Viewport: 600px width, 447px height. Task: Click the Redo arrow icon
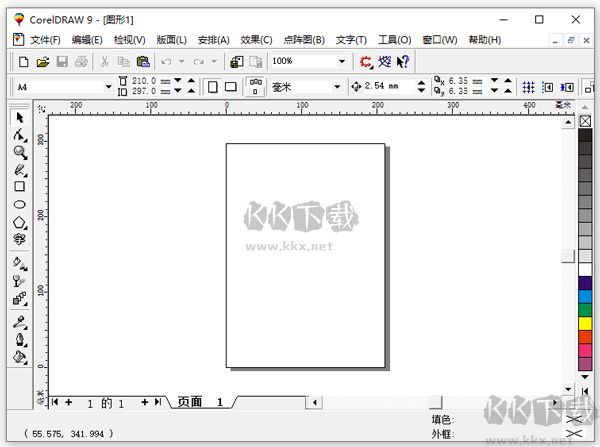199,62
